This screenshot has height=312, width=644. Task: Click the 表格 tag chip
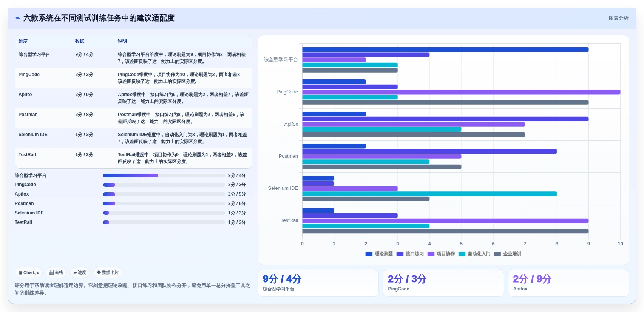(x=56, y=272)
